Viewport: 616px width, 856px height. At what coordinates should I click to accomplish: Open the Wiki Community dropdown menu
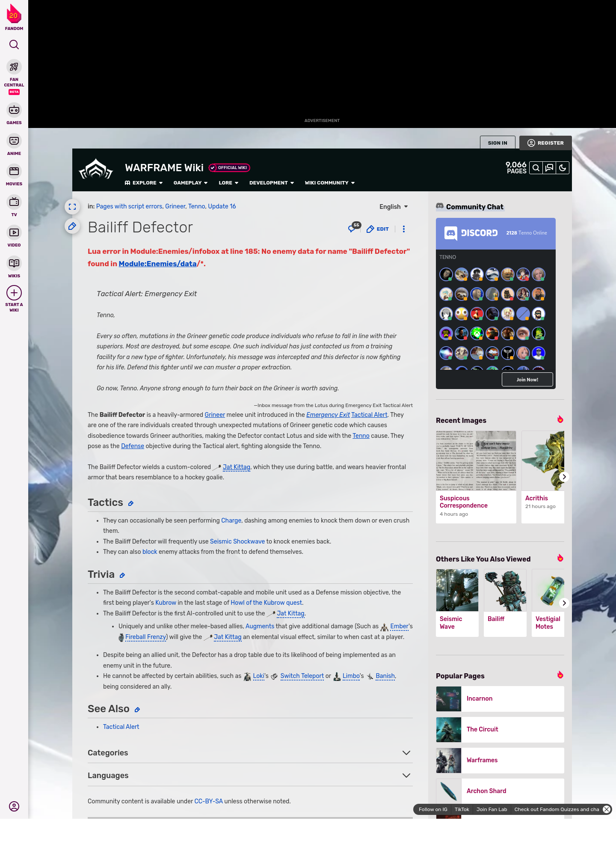click(x=330, y=183)
